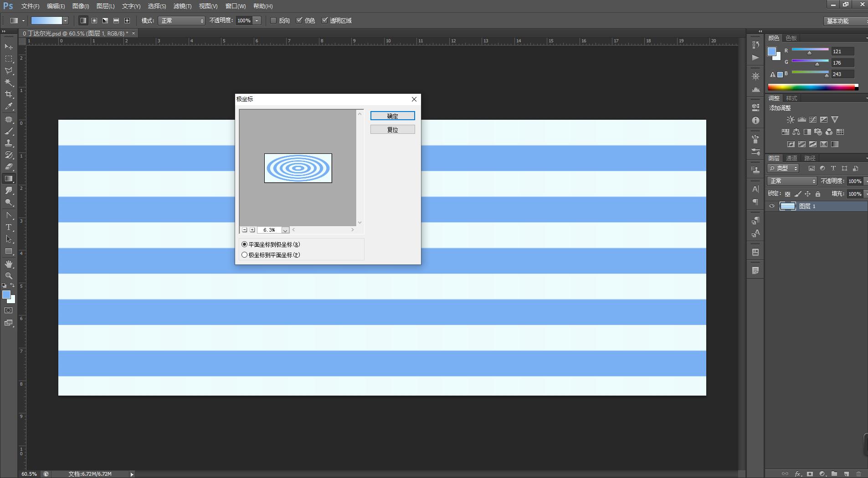The width and height of the screenshot is (868, 478).
Task: Click the 复位 button
Action: pyautogui.click(x=392, y=130)
